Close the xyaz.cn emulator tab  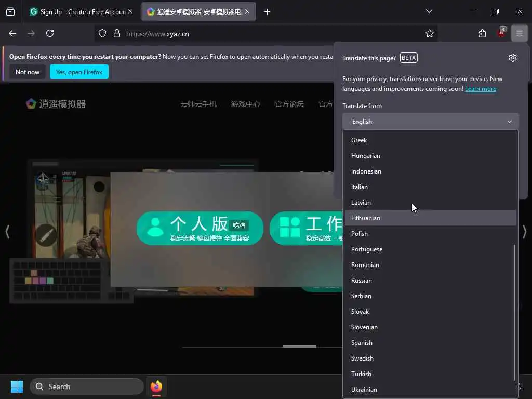[x=247, y=11]
